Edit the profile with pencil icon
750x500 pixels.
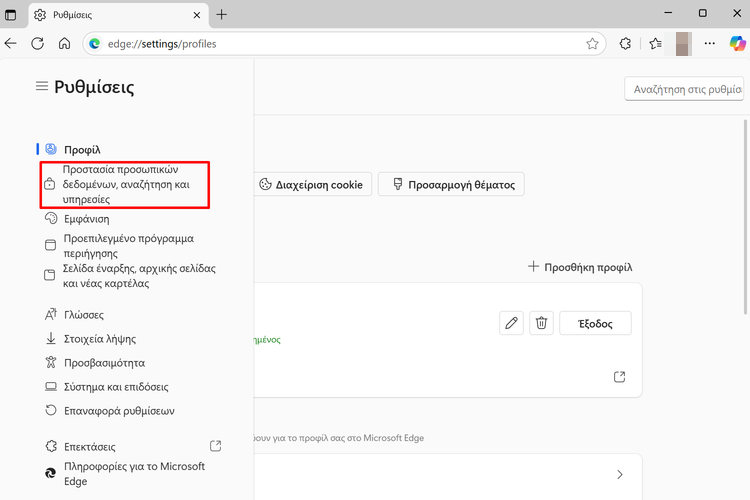(511, 323)
